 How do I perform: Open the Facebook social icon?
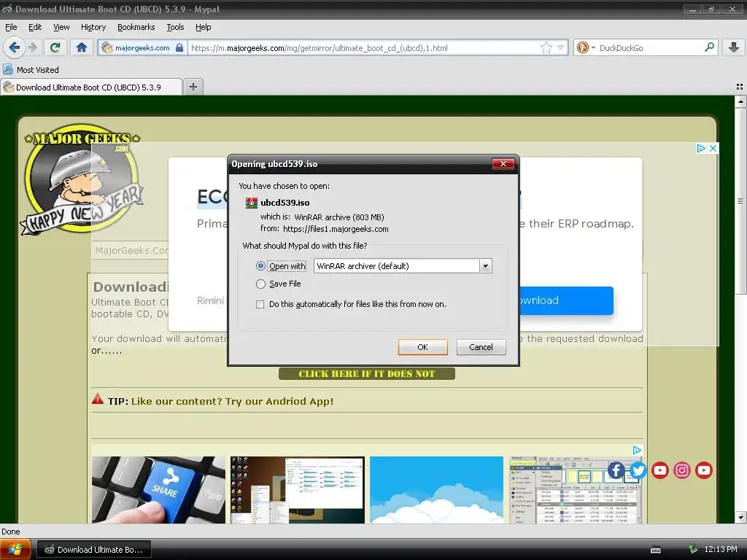click(616, 470)
